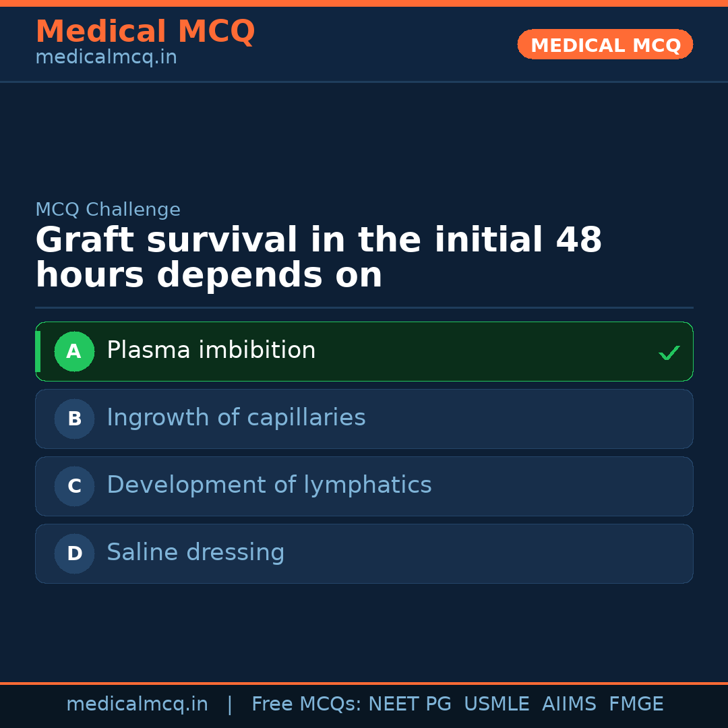Screen dimensions: 728x728
Task: Select the circled letter C badge
Action: (x=74, y=486)
